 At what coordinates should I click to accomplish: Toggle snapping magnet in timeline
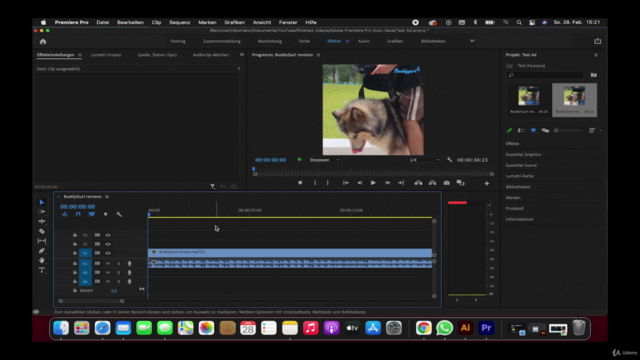click(x=78, y=214)
